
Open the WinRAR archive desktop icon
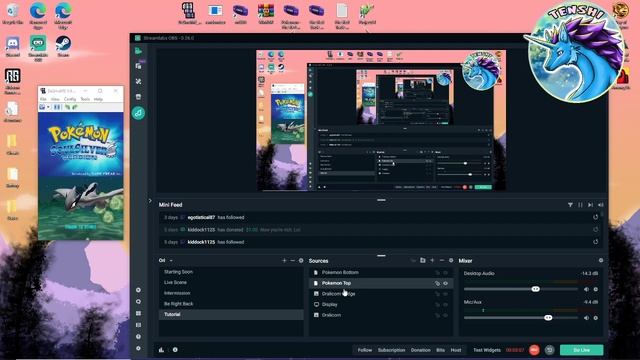click(266, 13)
